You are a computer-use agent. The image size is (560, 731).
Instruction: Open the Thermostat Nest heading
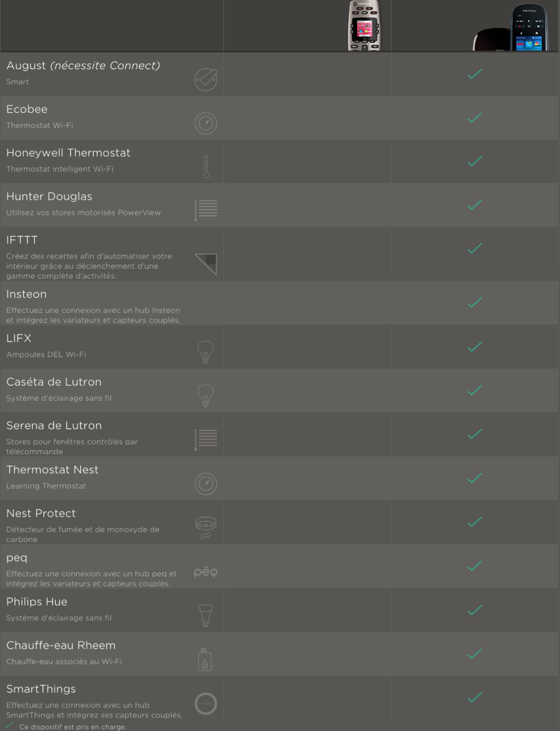[x=52, y=469]
